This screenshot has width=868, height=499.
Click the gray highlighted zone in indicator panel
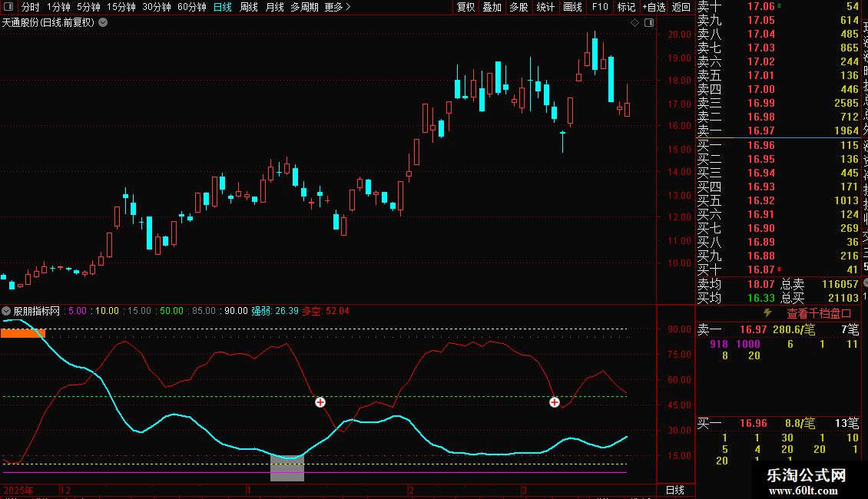click(287, 468)
